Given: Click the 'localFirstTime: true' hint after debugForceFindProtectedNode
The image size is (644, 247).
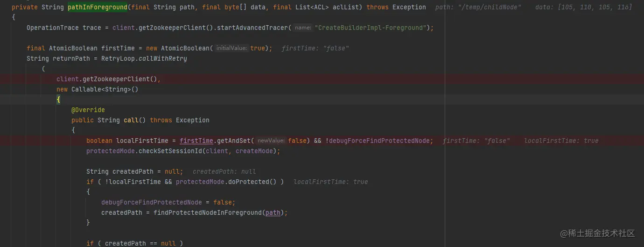Looking at the screenshot, I should 561,141.
